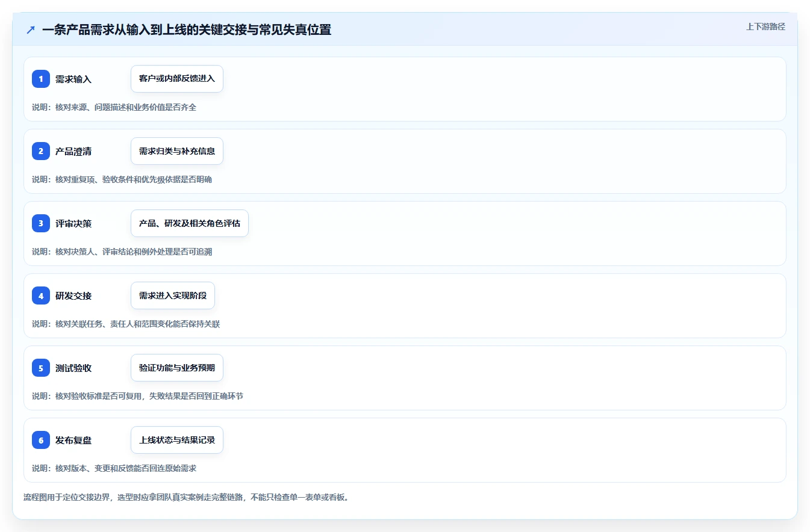The image size is (810, 532).
Task: Click the note about 重复项、验收条件和优先级依据
Action: tap(122, 179)
